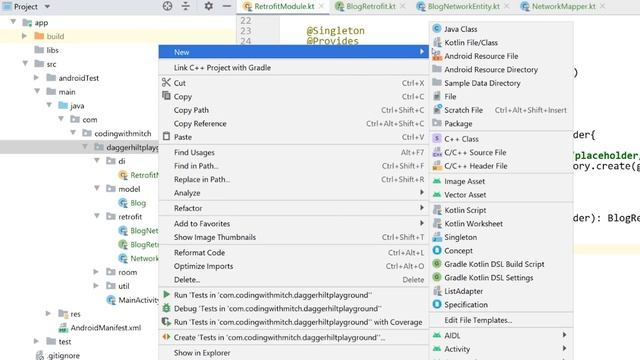Screen dimensions: 640x360
Task: Create new Sample Data Directory
Action: point(501,83)
